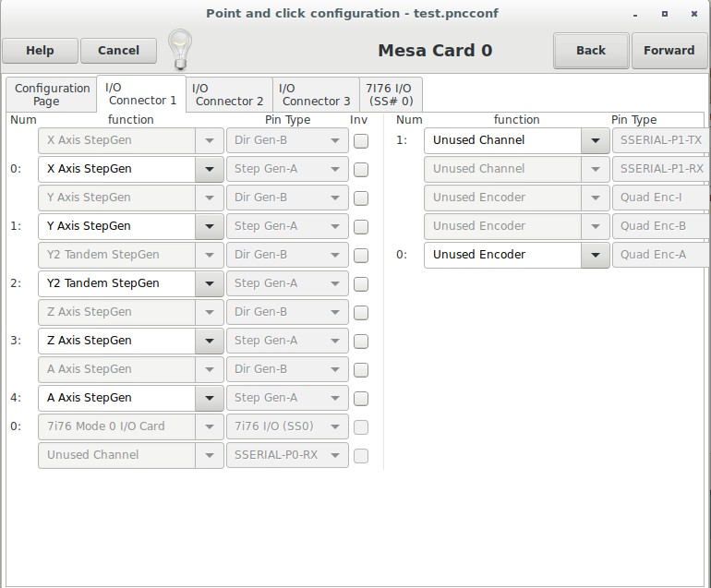
Task: Switch to 7I76 I/O (SS# 0) tab
Action: click(x=391, y=94)
